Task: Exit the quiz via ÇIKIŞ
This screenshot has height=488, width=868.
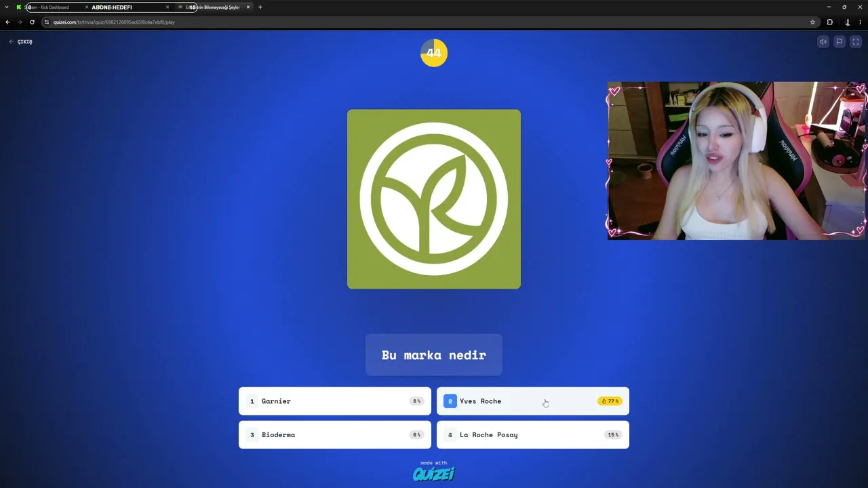Action: tap(20, 42)
